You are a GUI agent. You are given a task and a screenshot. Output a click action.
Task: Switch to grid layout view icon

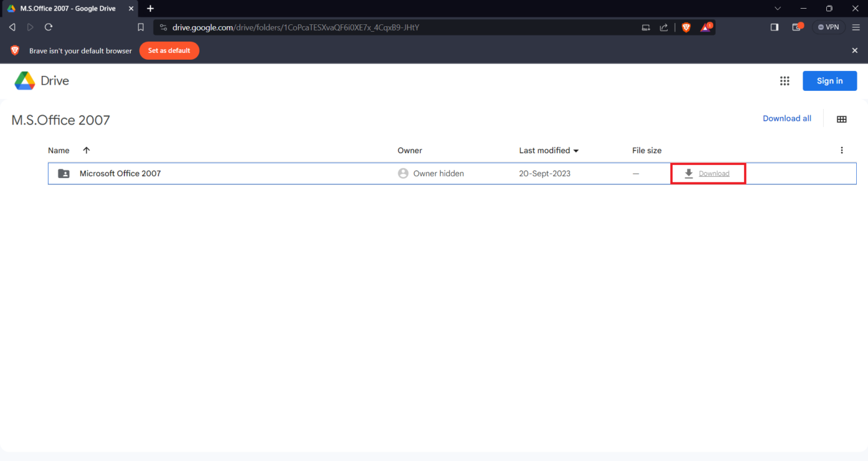[x=841, y=119]
